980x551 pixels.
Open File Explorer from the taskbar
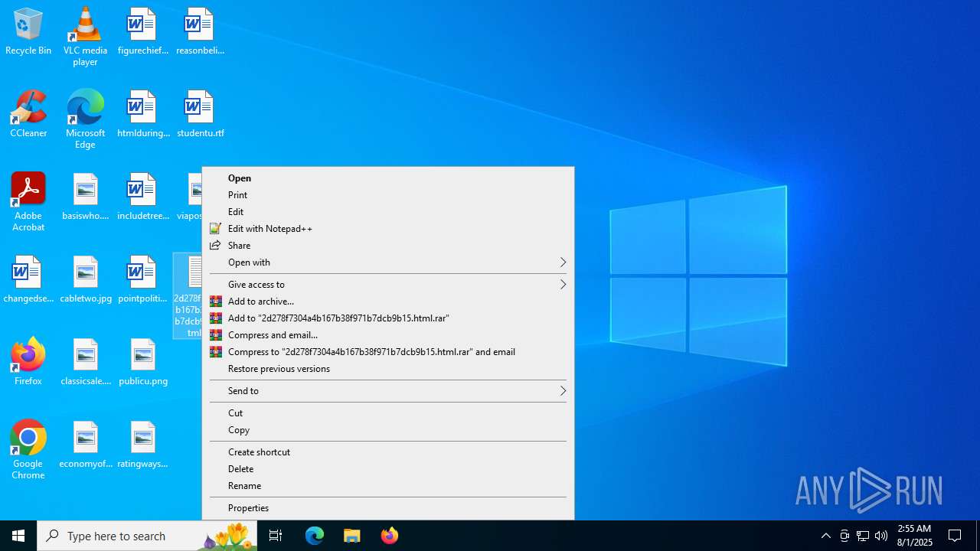coord(352,536)
